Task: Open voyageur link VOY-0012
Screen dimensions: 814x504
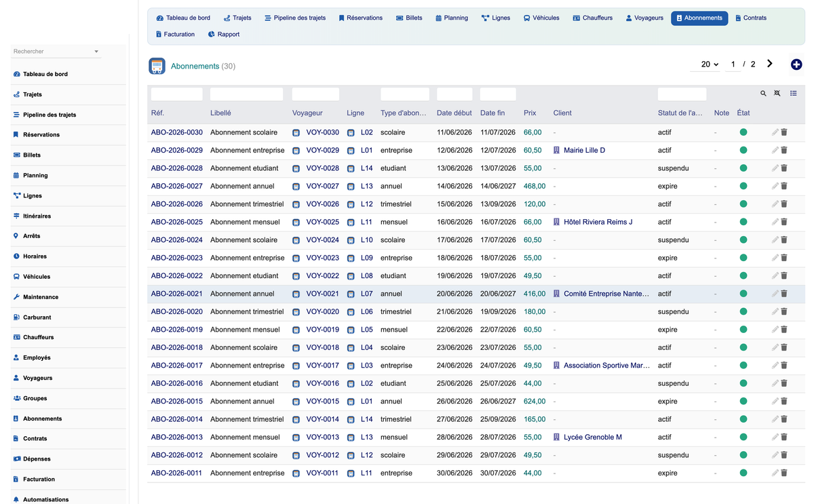Action: click(x=322, y=455)
